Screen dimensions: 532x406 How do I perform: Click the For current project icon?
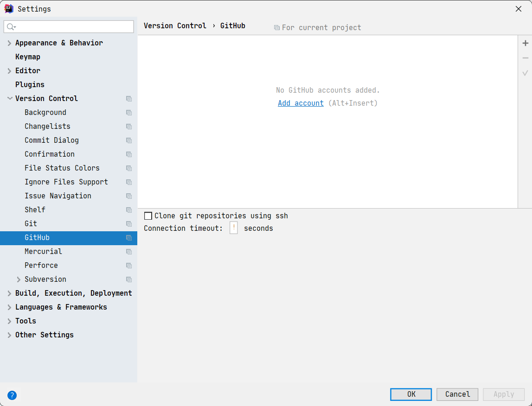tap(277, 28)
